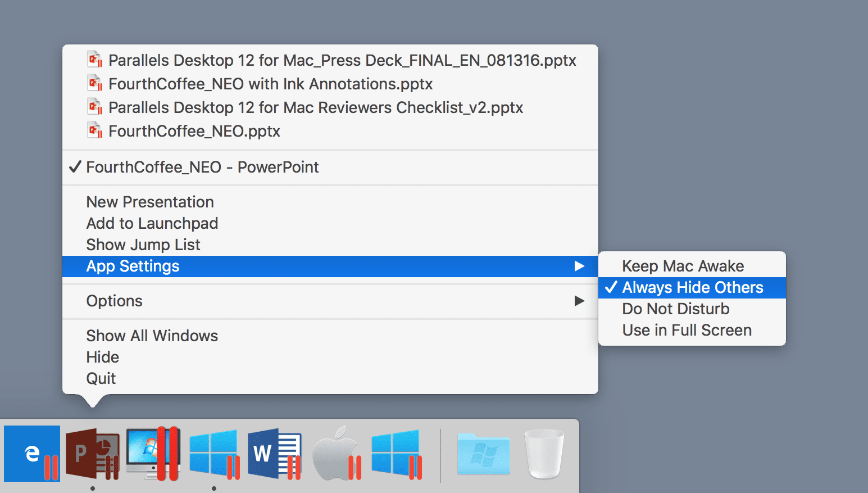
Task: Open the Trash in the Dock
Action: 544,454
